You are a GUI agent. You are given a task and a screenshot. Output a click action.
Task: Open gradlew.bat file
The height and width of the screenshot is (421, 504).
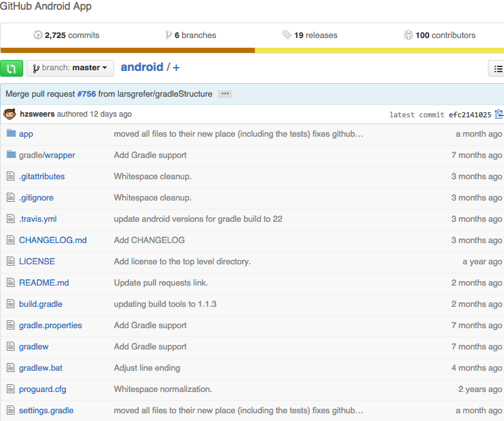pyautogui.click(x=41, y=368)
